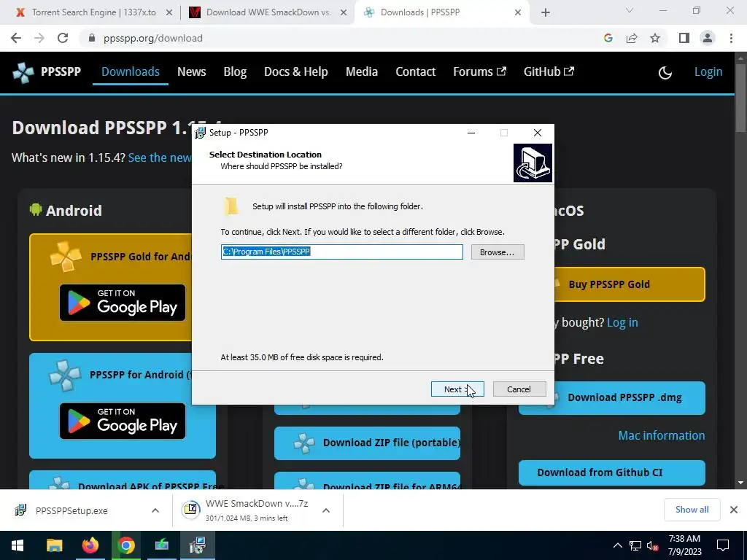Screen dimensions: 747x560
Task: Toggle dark mode moon icon
Action: pos(665,72)
